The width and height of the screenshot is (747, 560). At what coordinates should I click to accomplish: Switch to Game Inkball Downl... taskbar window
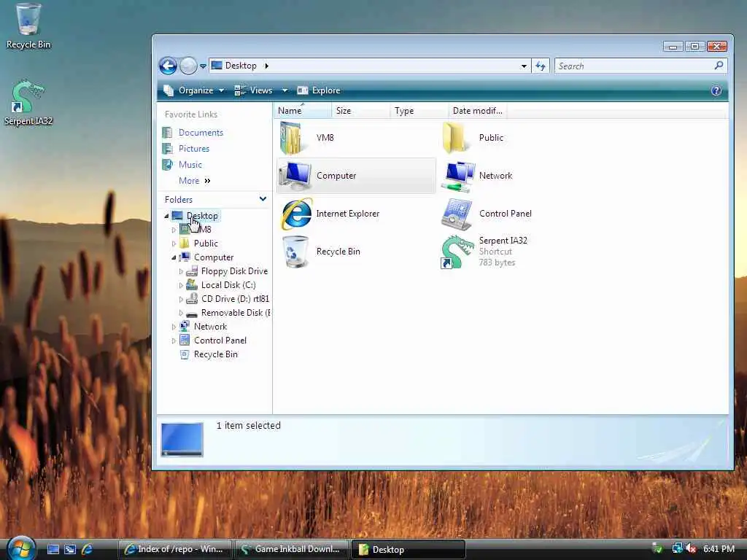pos(291,549)
